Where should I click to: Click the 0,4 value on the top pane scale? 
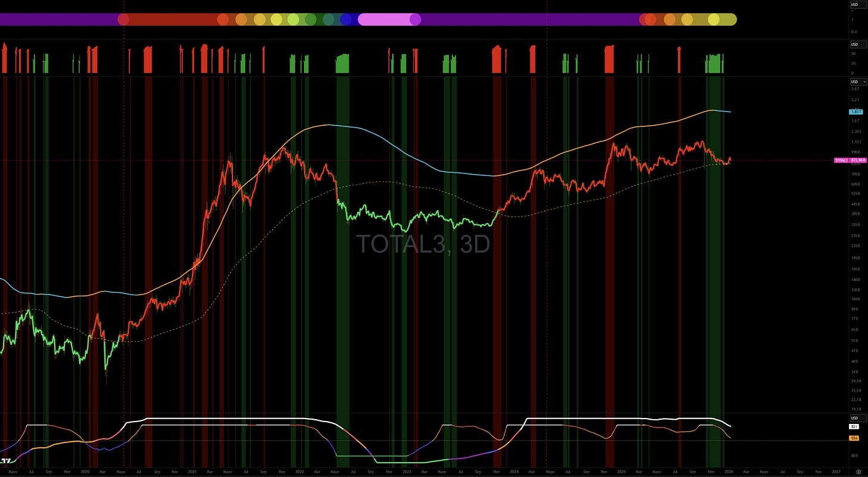(854, 31)
